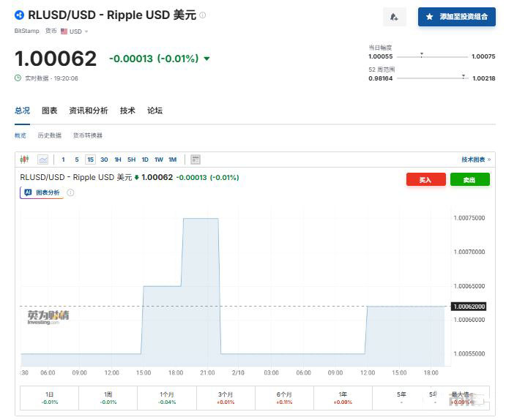Select the 1 minute interval
Image resolution: width=506 pixels, height=420 pixels.
pyautogui.click(x=63, y=160)
